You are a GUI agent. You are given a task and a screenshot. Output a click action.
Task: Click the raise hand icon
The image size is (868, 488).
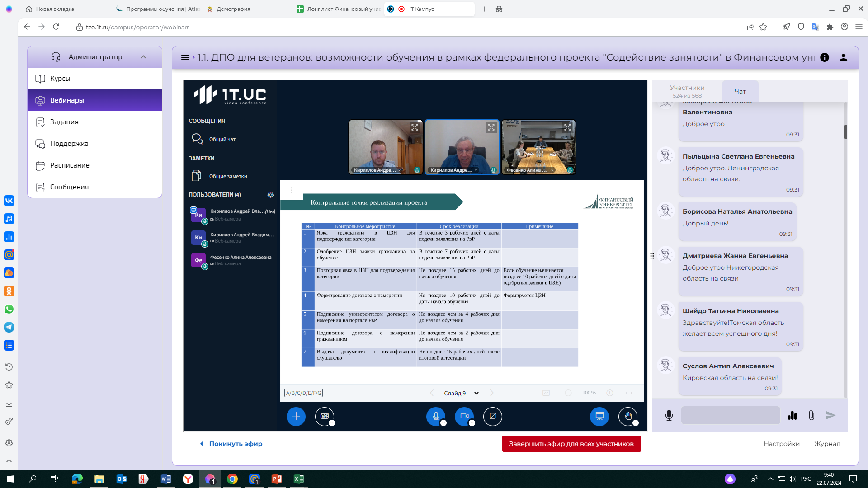tap(628, 416)
